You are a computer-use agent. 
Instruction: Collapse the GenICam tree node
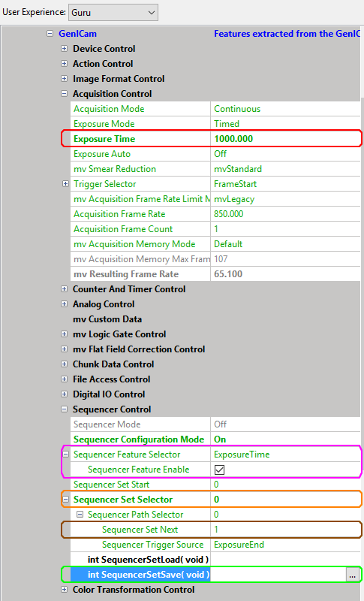coord(50,34)
